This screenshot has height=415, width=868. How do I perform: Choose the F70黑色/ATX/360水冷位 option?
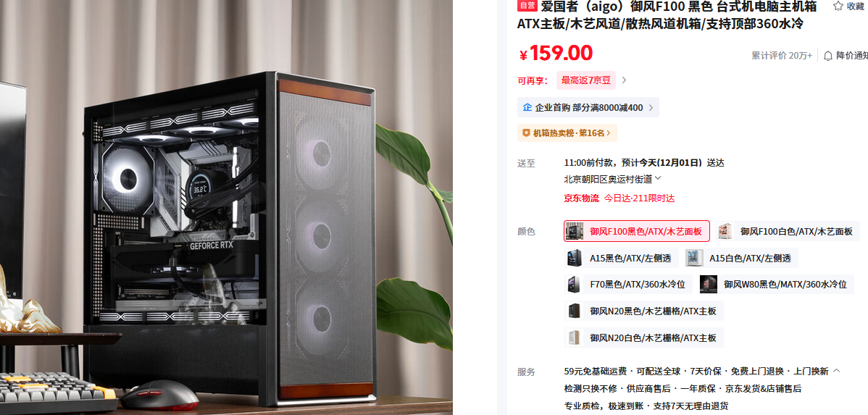628,285
